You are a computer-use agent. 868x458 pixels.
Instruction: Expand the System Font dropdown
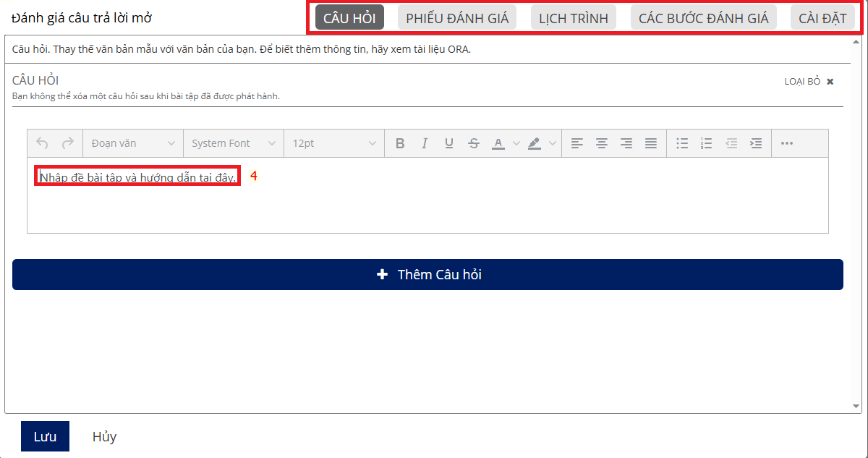point(233,143)
